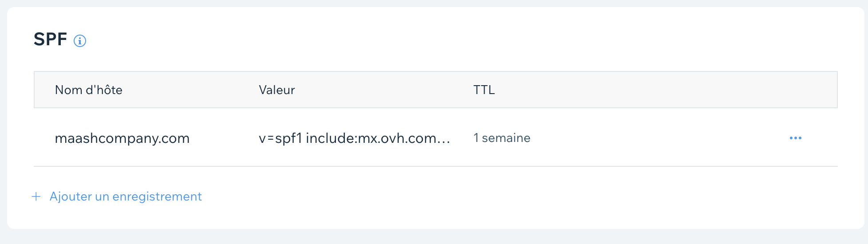Click the plus icon to add a record

pos(36,197)
